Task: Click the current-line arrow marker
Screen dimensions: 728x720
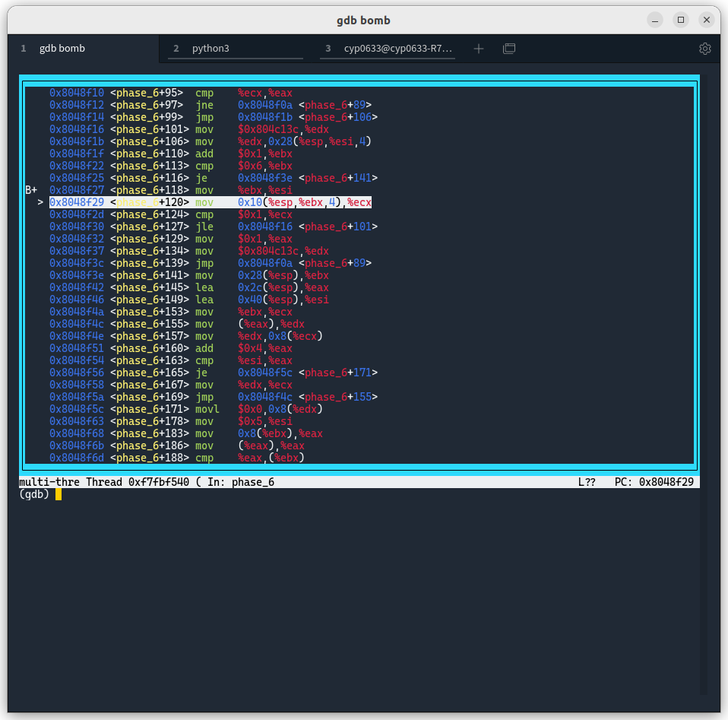Action: point(40,202)
